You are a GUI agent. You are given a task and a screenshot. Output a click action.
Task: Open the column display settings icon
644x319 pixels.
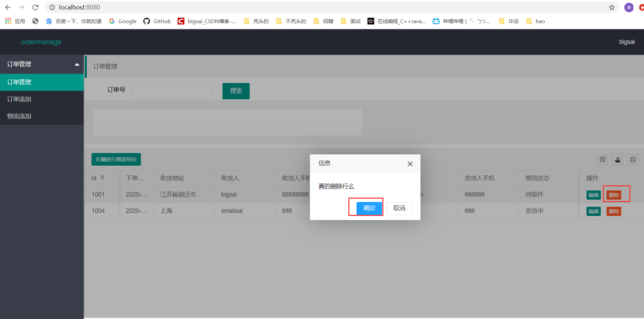tap(602, 159)
